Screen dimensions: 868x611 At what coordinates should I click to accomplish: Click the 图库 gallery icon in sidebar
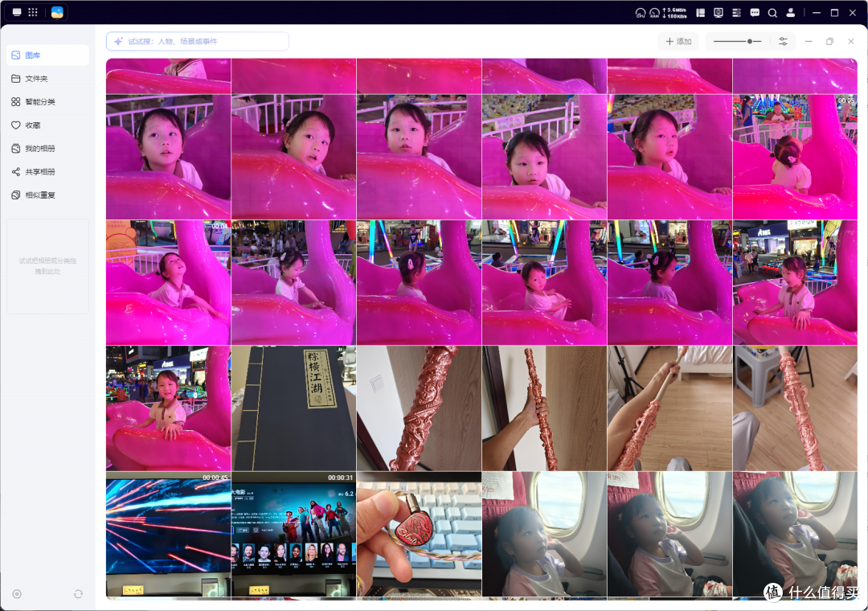pos(15,55)
